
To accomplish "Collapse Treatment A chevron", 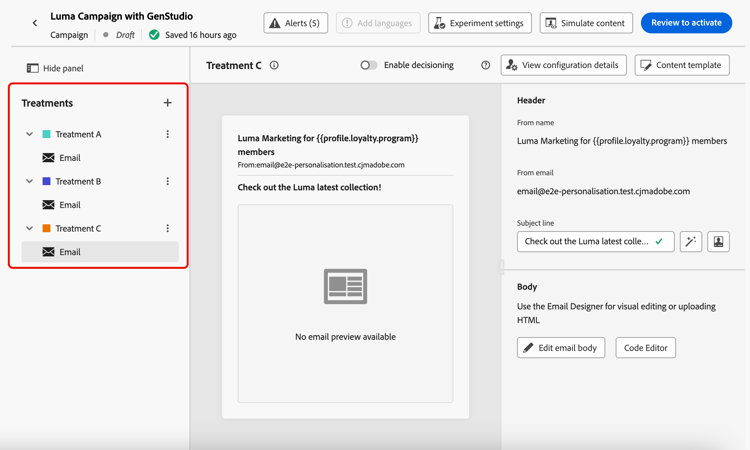I will coord(30,134).
